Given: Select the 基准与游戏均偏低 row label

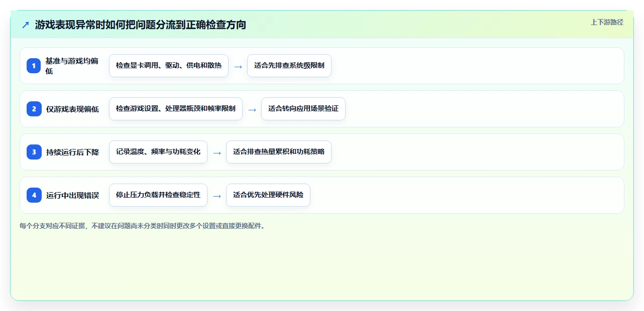Looking at the screenshot, I should (x=72, y=66).
